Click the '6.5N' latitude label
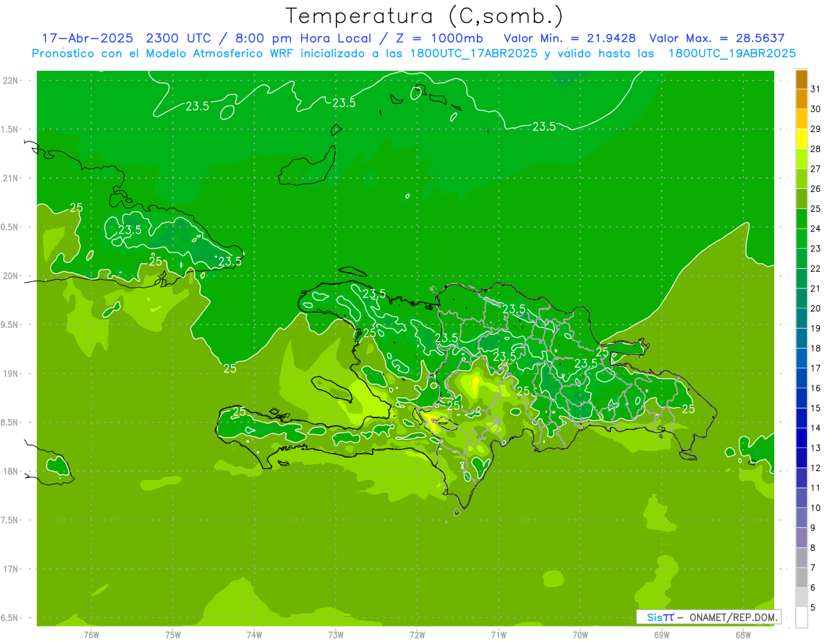The width and height of the screenshot is (834, 644). click(10, 618)
